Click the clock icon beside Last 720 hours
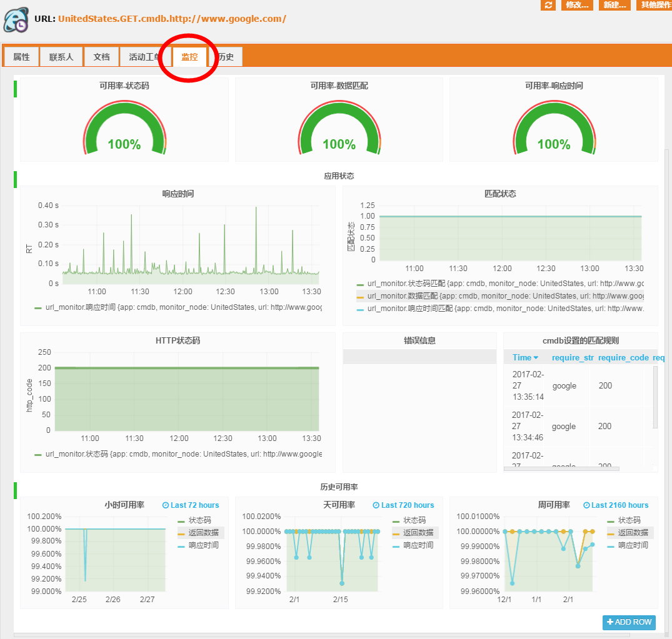The height and width of the screenshot is (639, 672). [x=376, y=505]
